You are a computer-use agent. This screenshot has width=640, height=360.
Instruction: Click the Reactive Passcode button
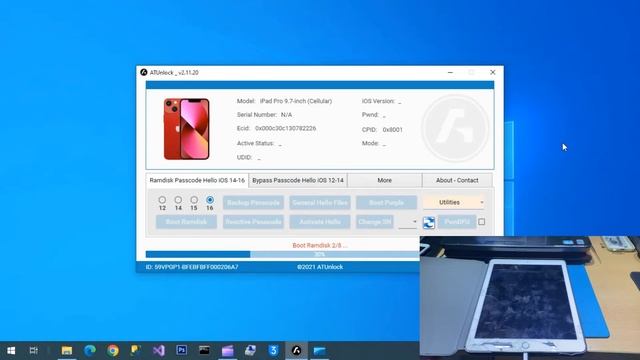pos(253,222)
